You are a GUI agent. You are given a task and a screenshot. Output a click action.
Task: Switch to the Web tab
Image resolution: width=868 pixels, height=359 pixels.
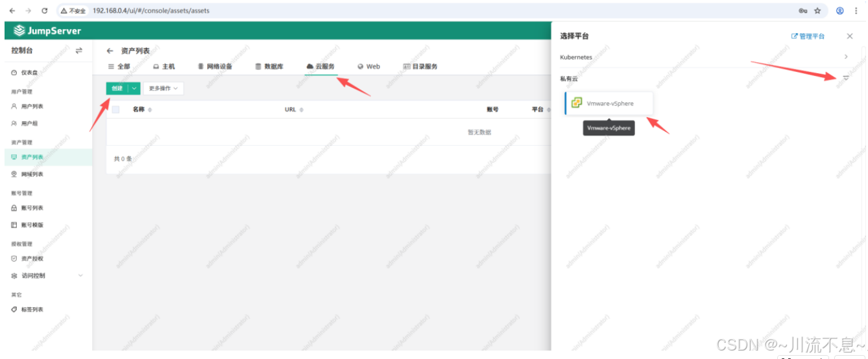[368, 66]
